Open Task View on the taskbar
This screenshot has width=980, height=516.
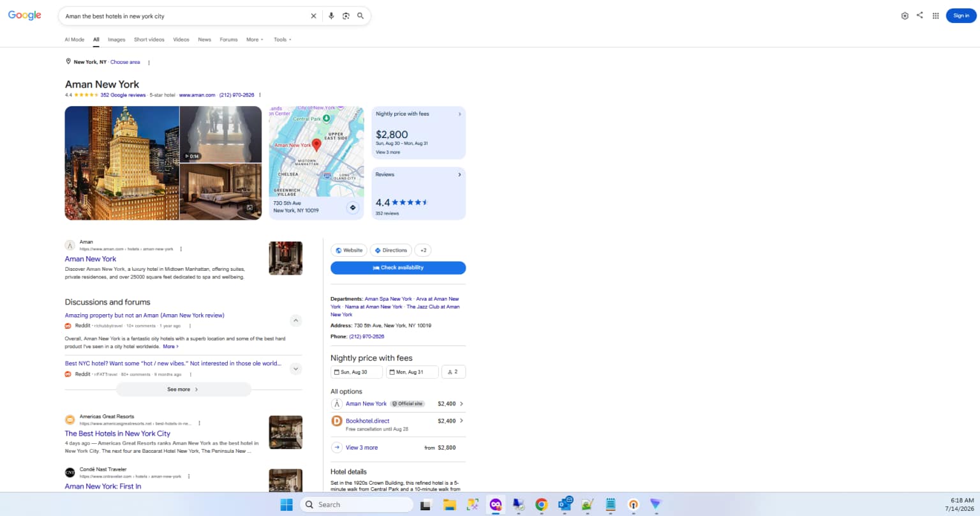coord(426,505)
